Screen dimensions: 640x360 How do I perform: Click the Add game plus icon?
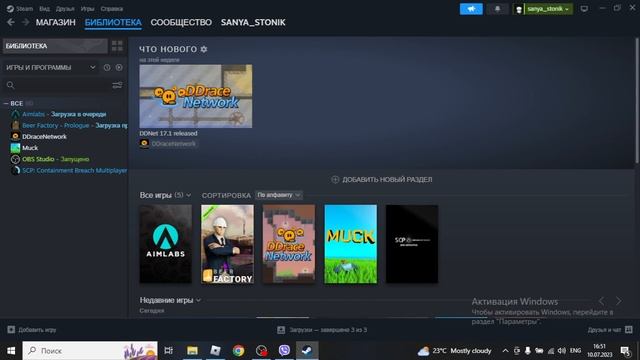coord(11,329)
